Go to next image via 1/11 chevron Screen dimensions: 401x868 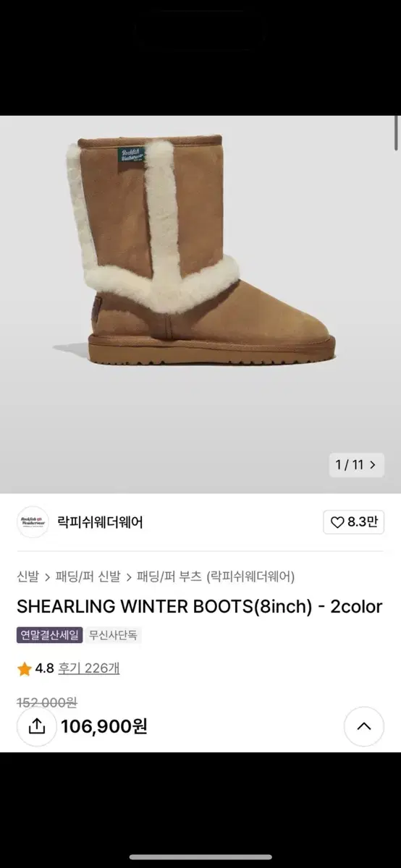tap(373, 465)
